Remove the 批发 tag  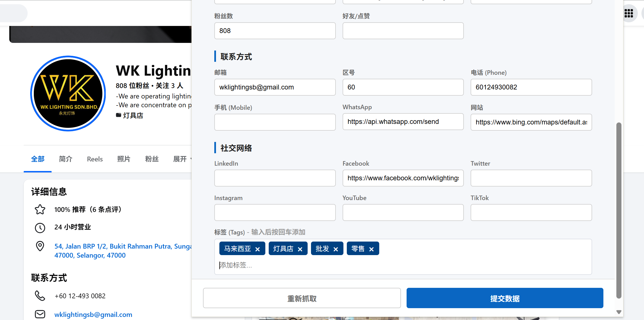tap(336, 249)
